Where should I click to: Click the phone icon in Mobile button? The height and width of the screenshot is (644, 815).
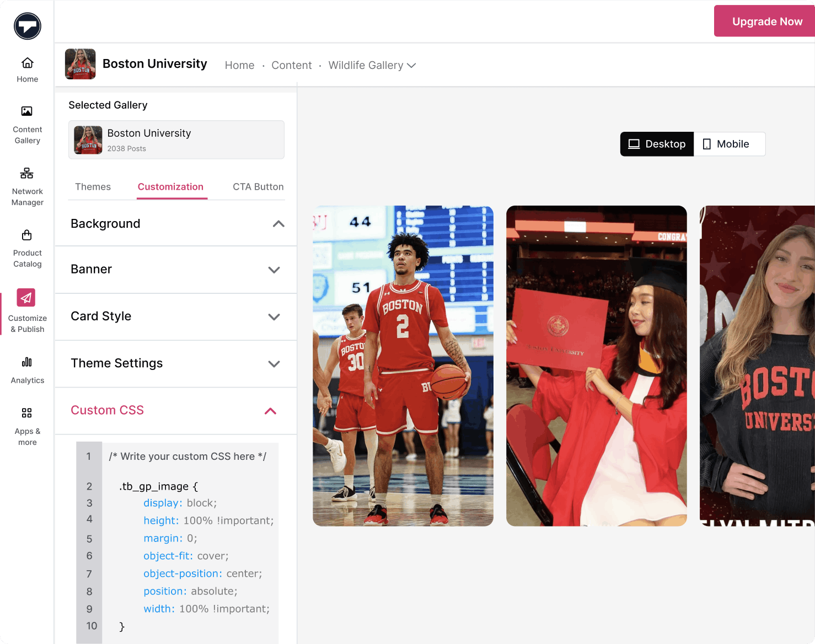point(707,144)
